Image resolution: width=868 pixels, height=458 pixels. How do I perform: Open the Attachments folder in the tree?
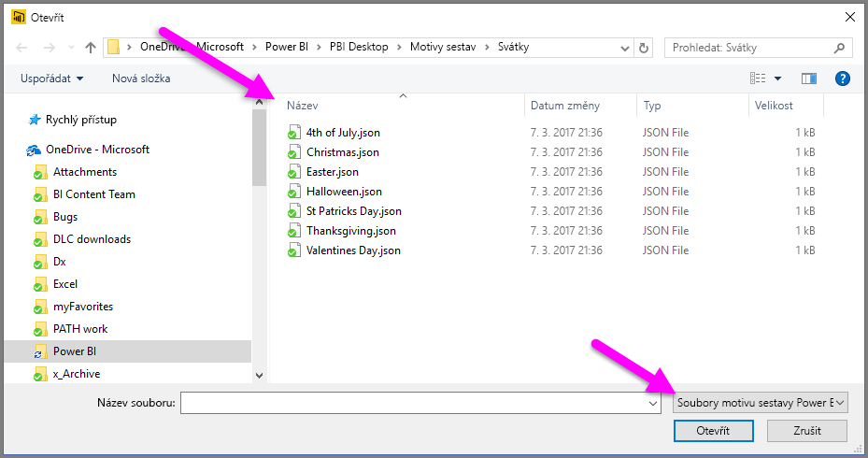85,172
